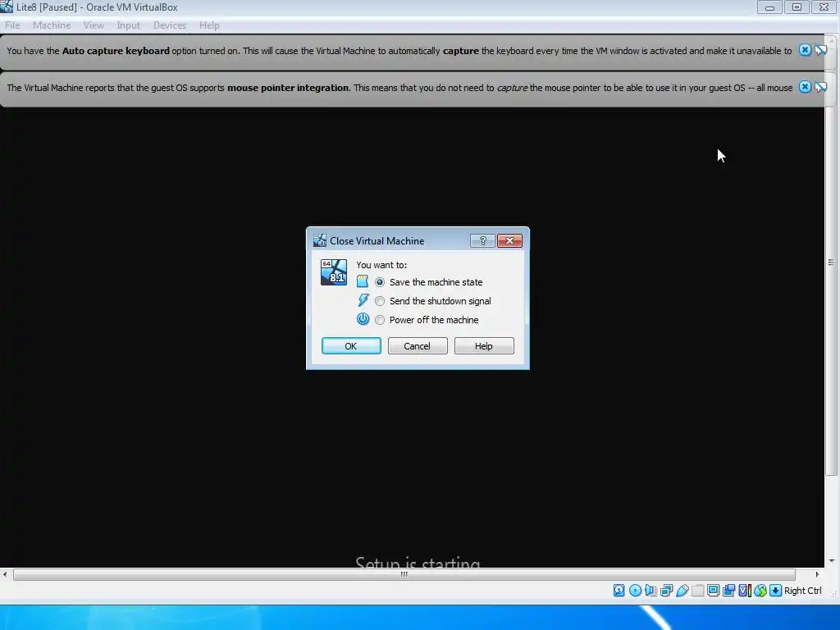Click the Save the machine state disk icon

pyautogui.click(x=363, y=281)
